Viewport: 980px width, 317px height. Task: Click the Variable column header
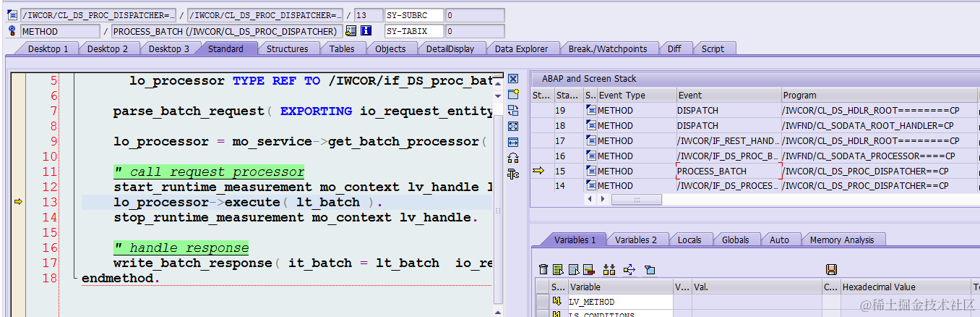(620, 287)
